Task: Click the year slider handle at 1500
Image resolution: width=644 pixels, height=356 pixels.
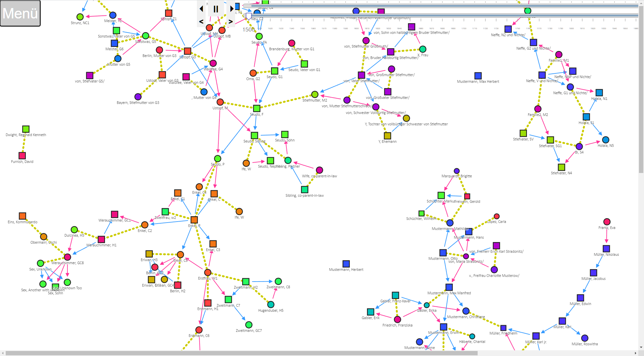Action: point(249,16)
